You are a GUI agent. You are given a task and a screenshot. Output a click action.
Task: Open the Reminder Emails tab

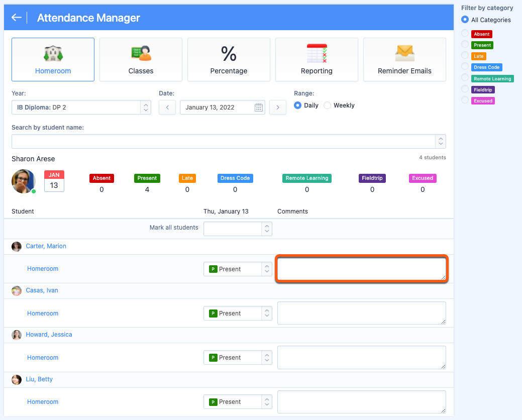tap(404, 60)
